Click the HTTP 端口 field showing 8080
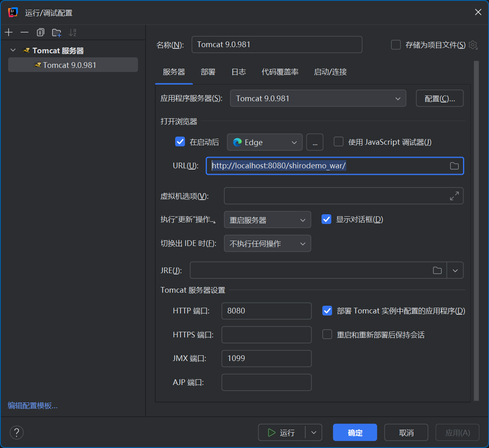This screenshot has width=489, height=448. coord(267,311)
